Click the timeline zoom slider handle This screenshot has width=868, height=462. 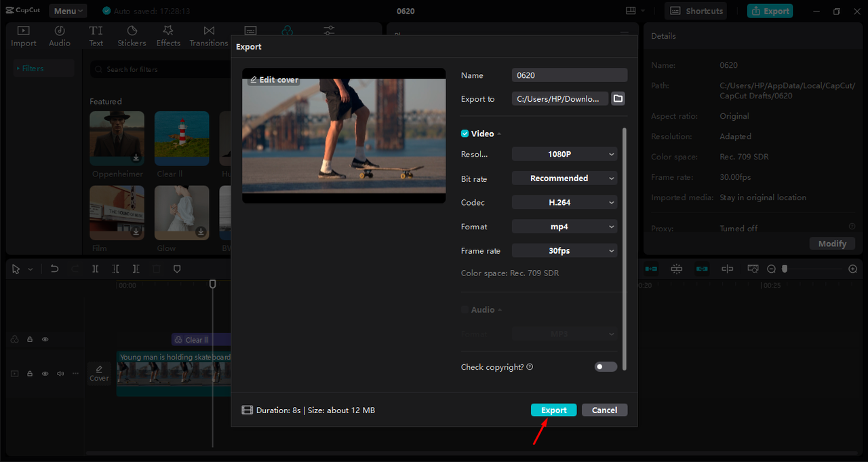pos(785,269)
